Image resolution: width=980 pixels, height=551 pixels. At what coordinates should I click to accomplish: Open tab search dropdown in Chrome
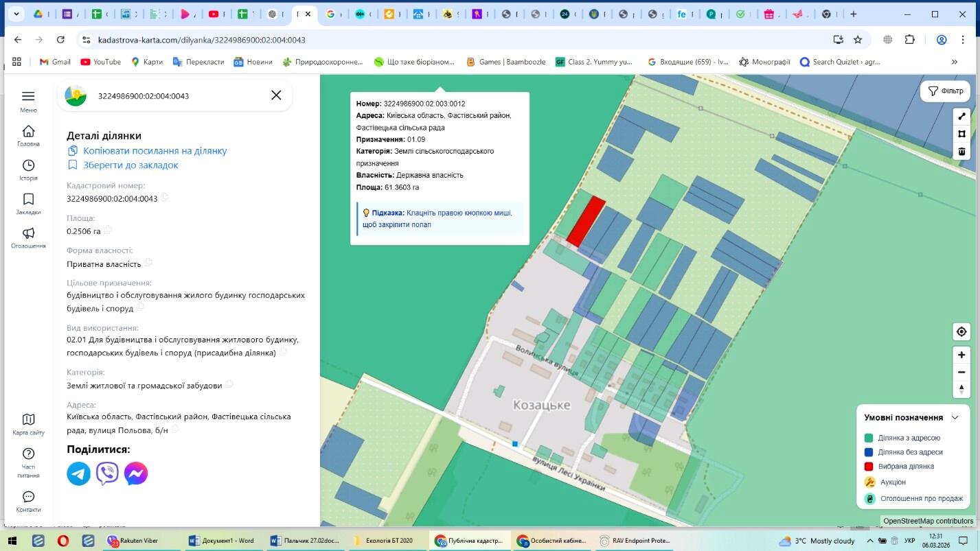(16, 14)
